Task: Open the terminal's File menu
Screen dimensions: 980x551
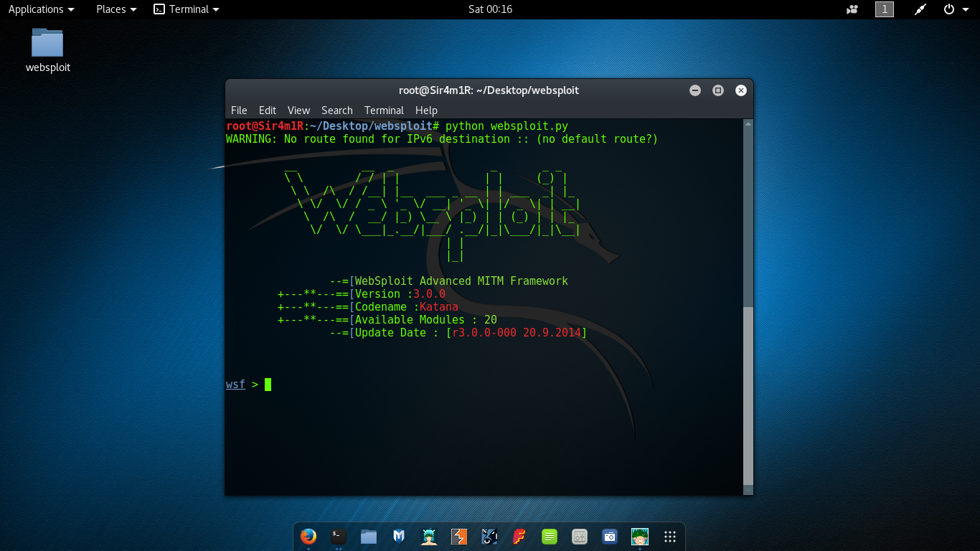Action: 239,110
